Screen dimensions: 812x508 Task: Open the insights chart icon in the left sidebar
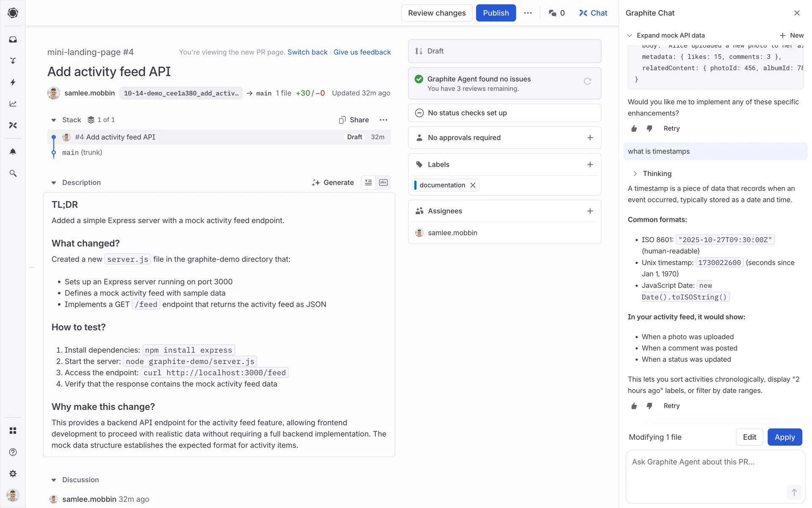[x=13, y=104]
